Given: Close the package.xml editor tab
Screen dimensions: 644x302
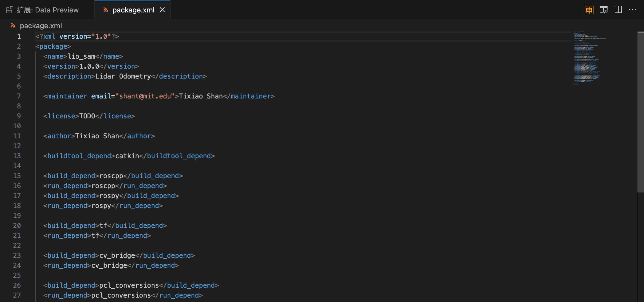Looking at the screenshot, I should point(162,10).
